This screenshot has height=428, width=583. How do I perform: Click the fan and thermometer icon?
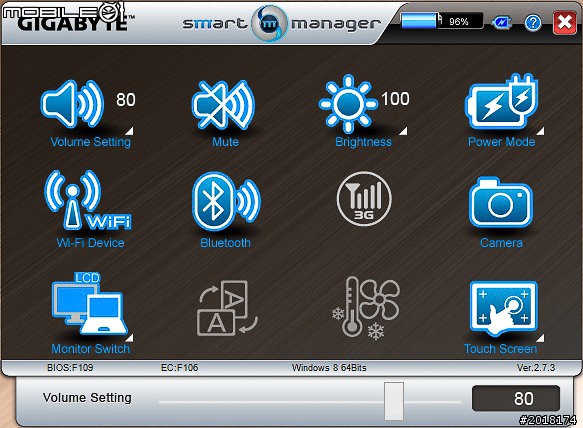pyautogui.click(x=365, y=308)
